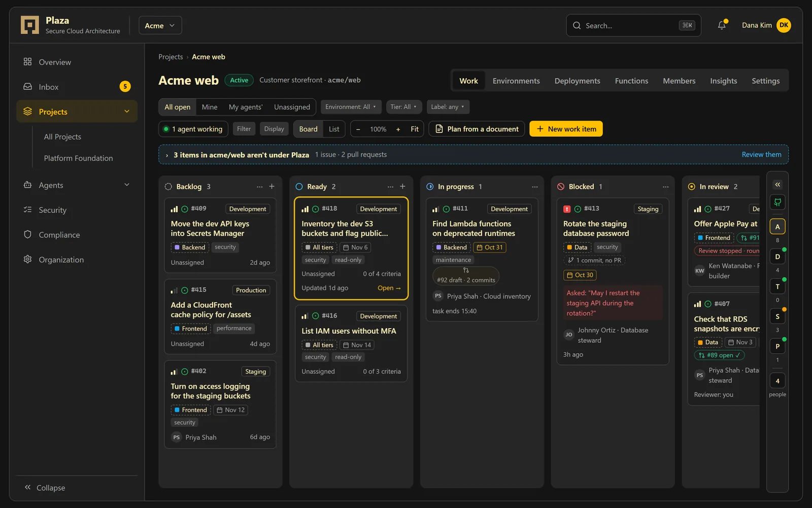Click the Compliance shield icon
Screen dimensions: 812x508
[28, 235]
